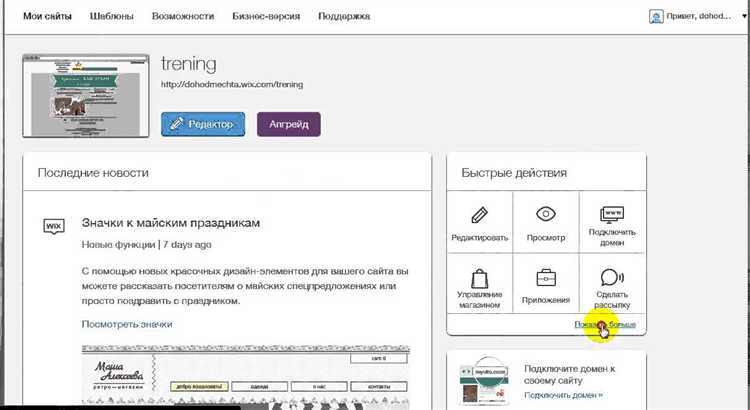750x410 pixels.
Task: Open the Маша Алексеева template preview image
Action: pos(245,375)
